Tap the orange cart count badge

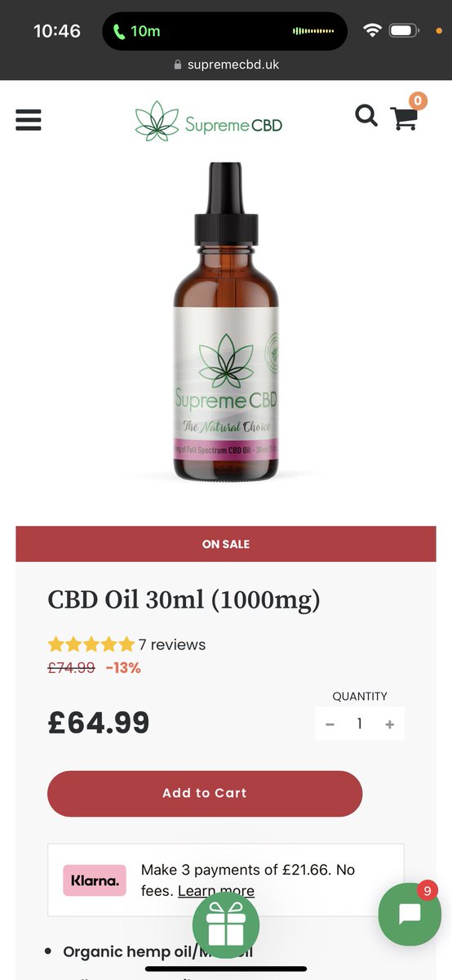[x=418, y=100]
